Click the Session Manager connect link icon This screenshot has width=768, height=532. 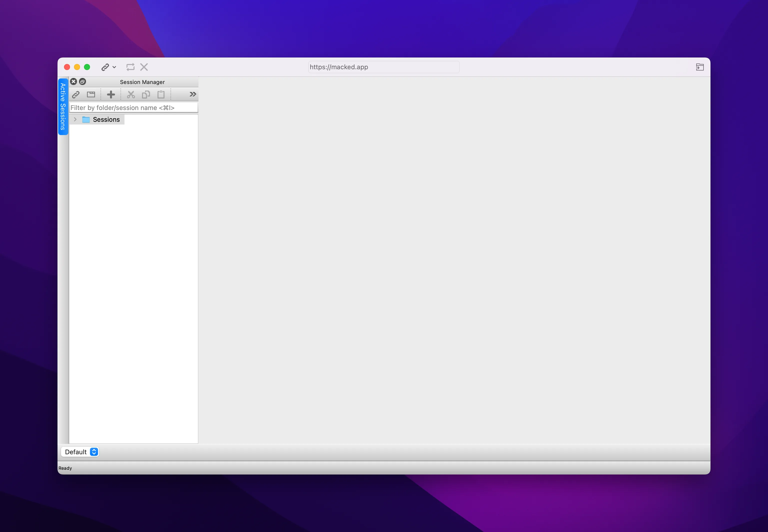point(76,95)
